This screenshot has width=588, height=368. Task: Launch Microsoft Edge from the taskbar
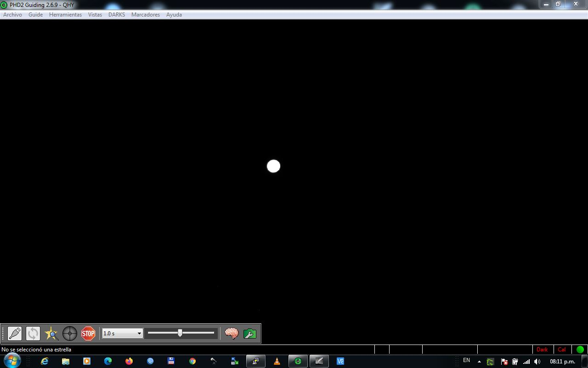(108, 361)
